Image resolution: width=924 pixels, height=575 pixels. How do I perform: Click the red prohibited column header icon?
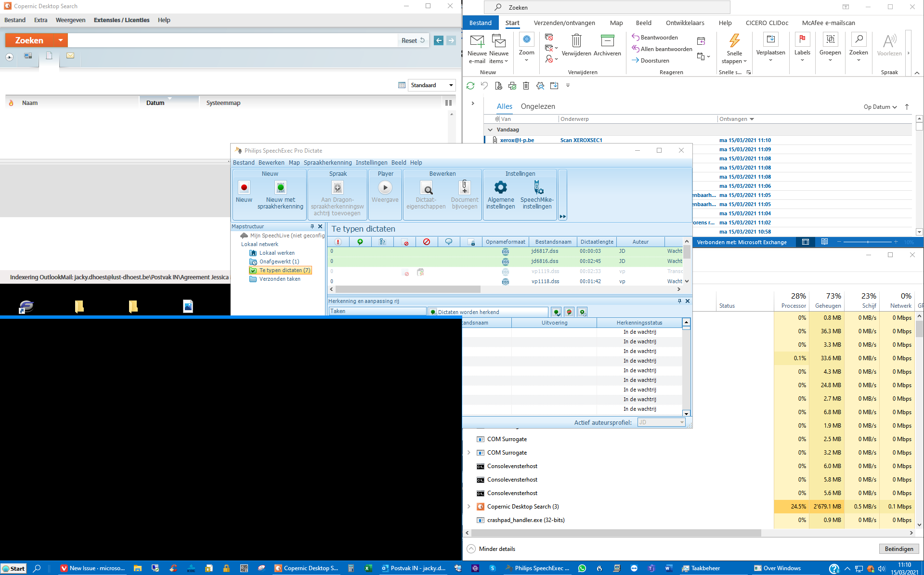427,242
